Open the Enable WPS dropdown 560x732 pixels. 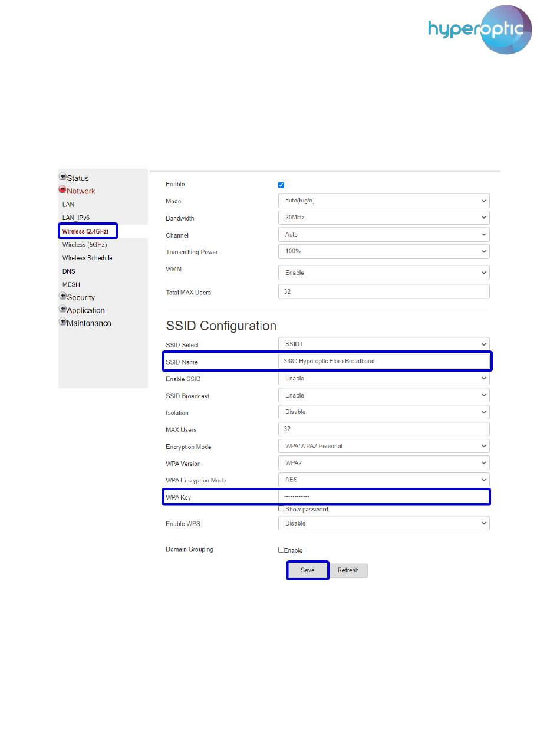(384, 523)
